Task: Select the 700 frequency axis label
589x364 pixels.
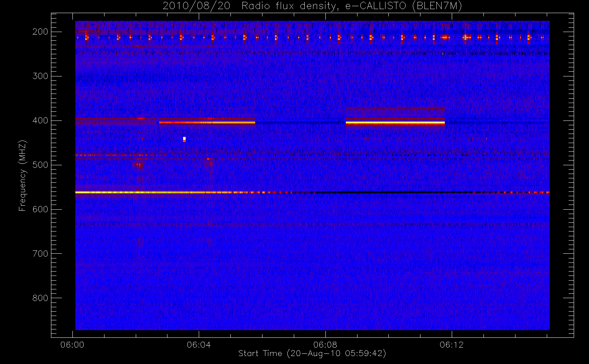Action: (x=40, y=254)
